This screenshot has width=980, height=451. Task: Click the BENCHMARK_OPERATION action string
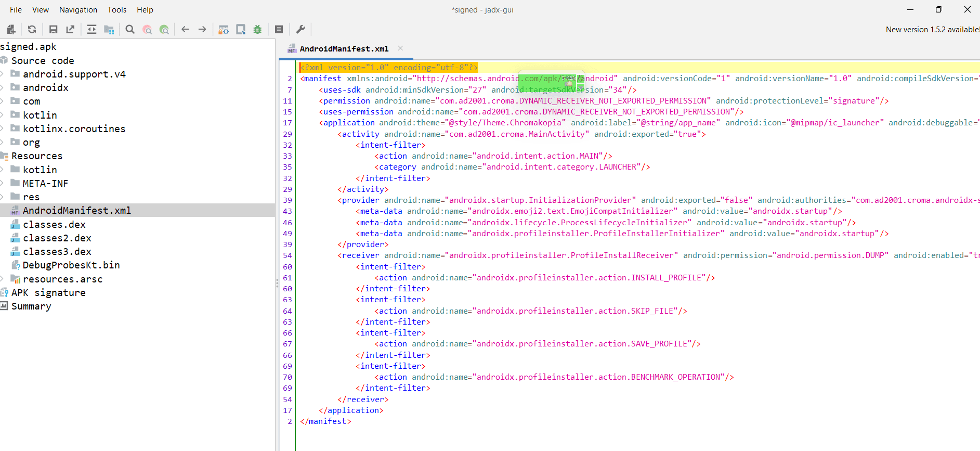click(598, 377)
